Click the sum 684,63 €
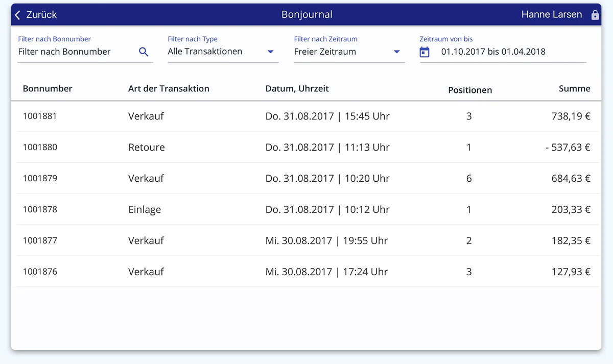613x364 pixels. (x=571, y=179)
